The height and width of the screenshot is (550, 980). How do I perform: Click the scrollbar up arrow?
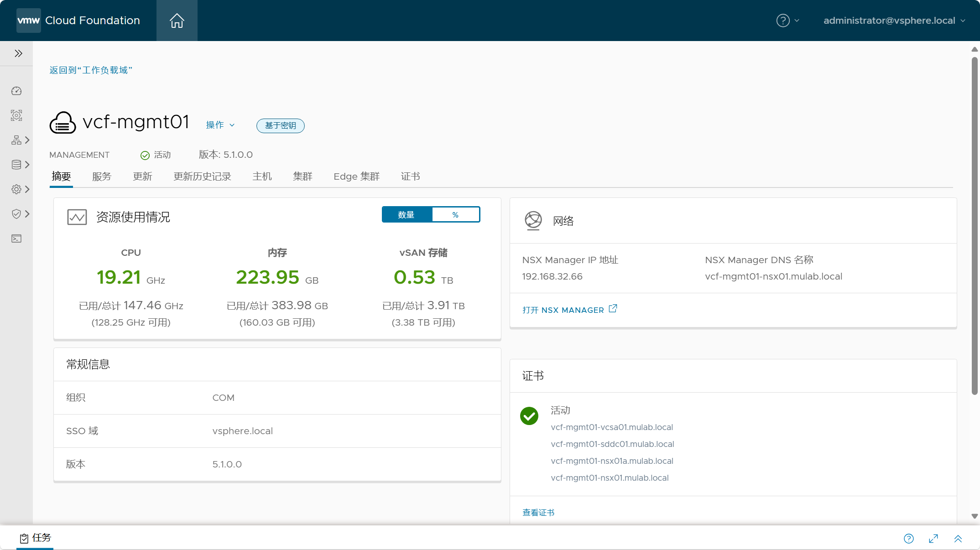click(x=975, y=49)
